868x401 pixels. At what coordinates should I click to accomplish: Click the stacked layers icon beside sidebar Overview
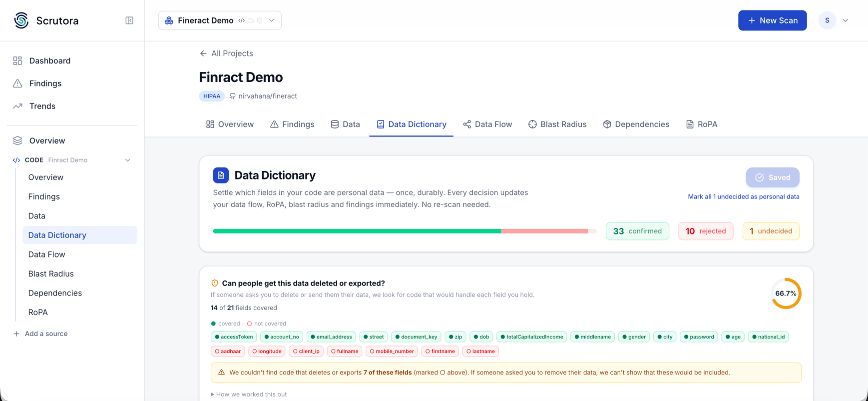[x=17, y=140]
